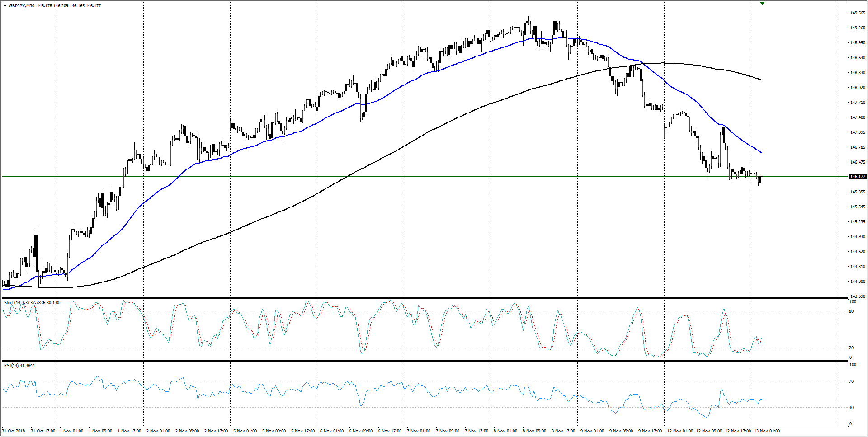The height and width of the screenshot is (437, 868).
Task: Click the RSI 30 level scale label
Action: point(852,408)
